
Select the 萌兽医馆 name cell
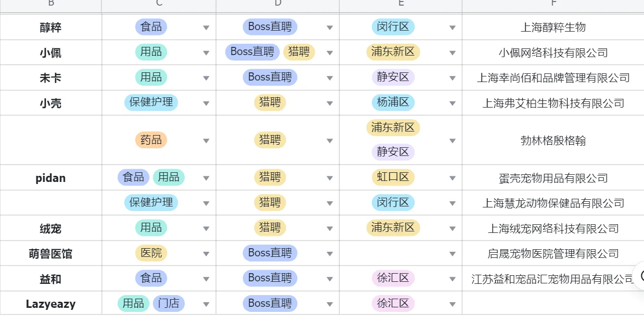pos(50,254)
